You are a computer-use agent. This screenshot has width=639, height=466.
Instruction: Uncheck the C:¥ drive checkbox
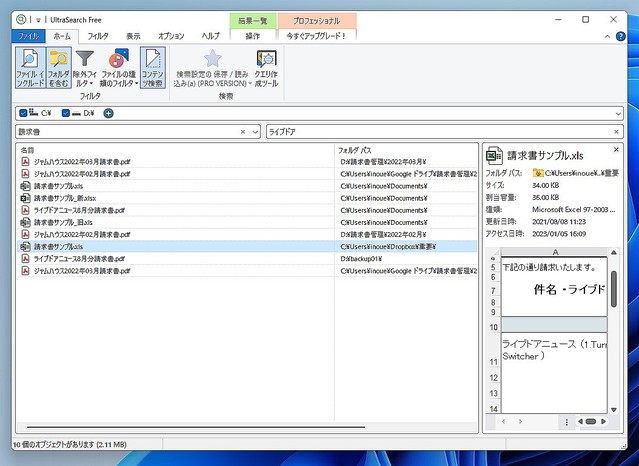[x=23, y=113]
